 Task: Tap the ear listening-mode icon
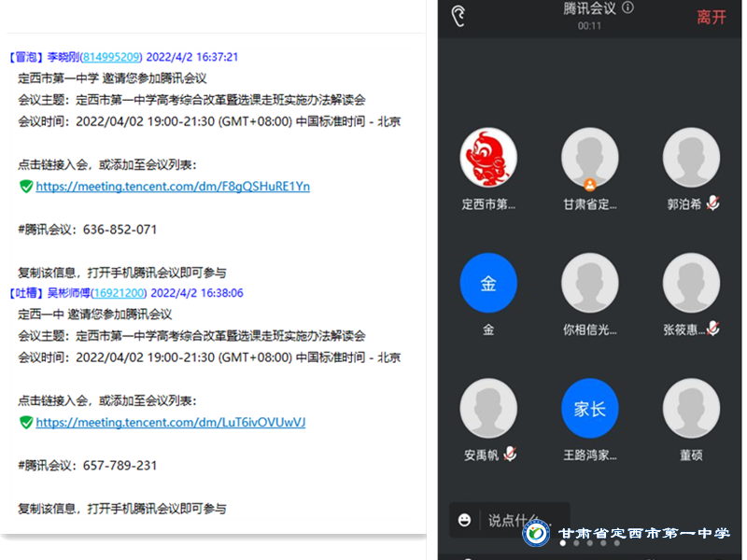pos(458,16)
